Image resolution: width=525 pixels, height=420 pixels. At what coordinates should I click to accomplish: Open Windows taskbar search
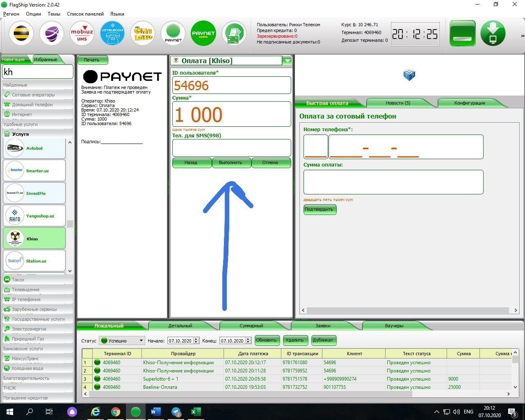coord(30,411)
